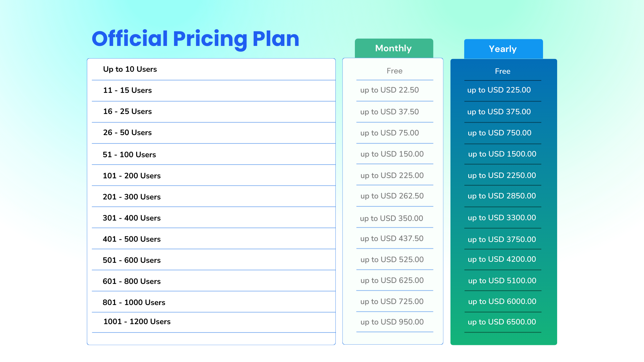Select monthly price up to USD 75.00
The image size is (644, 362).
[389, 133]
